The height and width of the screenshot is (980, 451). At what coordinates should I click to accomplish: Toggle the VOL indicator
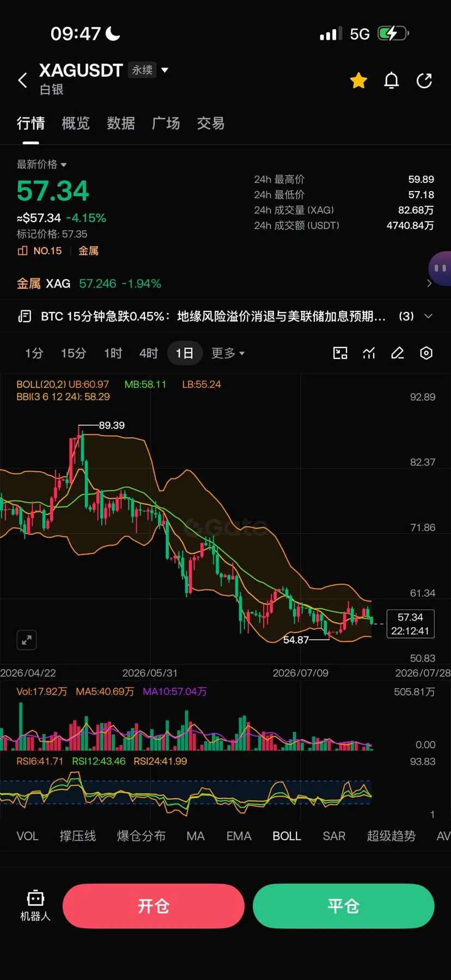pos(27,836)
